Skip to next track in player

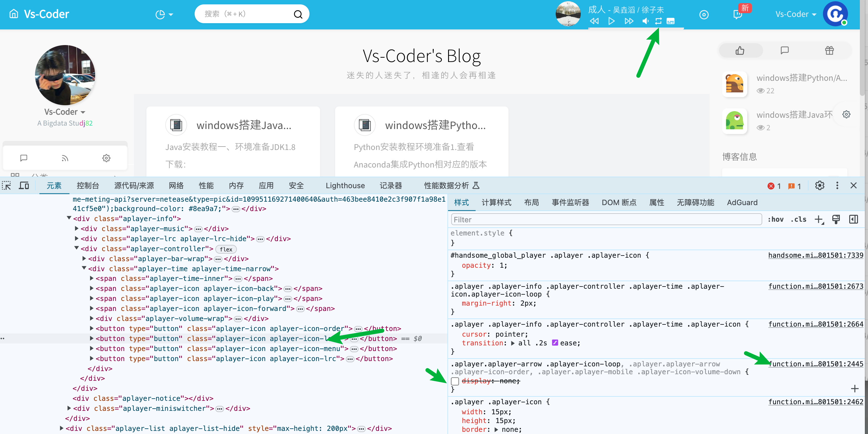(x=629, y=21)
